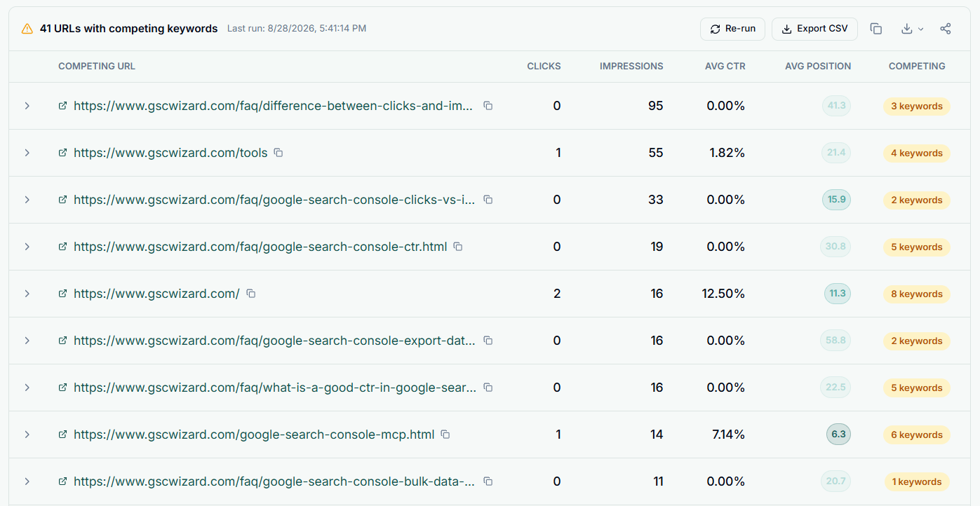Click the 12.50% CTR value
Image resolution: width=980 pixels, height=506 pixels.
(723, 294)
